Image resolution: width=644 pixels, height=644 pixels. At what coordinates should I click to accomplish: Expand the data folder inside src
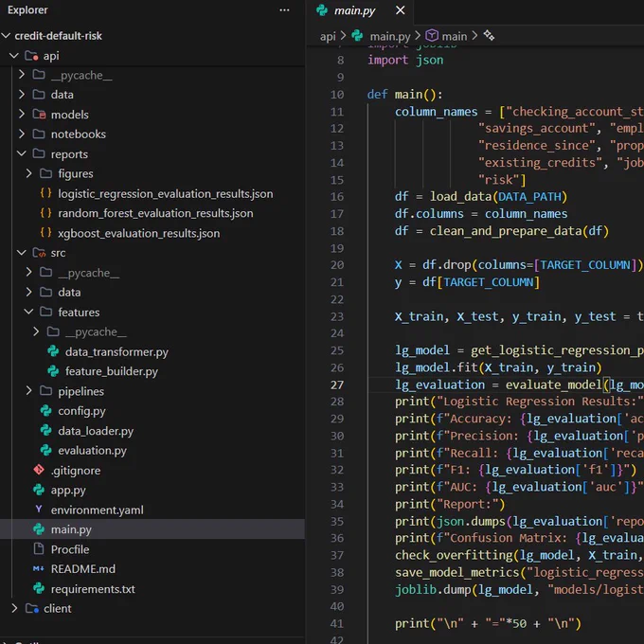tap(28, 292)
